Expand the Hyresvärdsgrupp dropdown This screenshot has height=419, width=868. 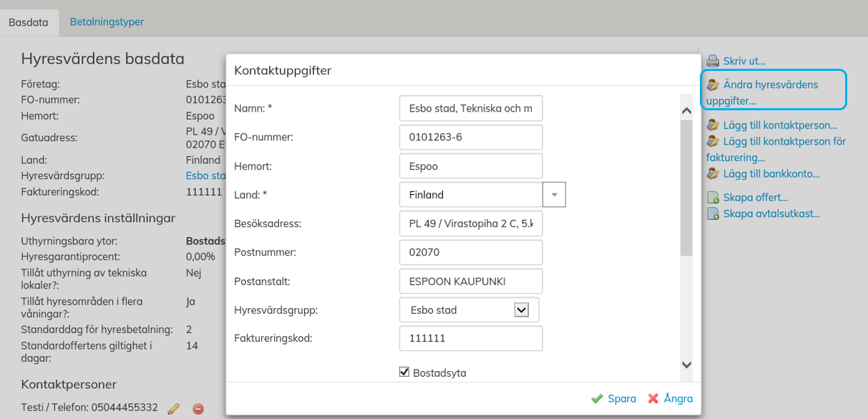tap(522, 310)
